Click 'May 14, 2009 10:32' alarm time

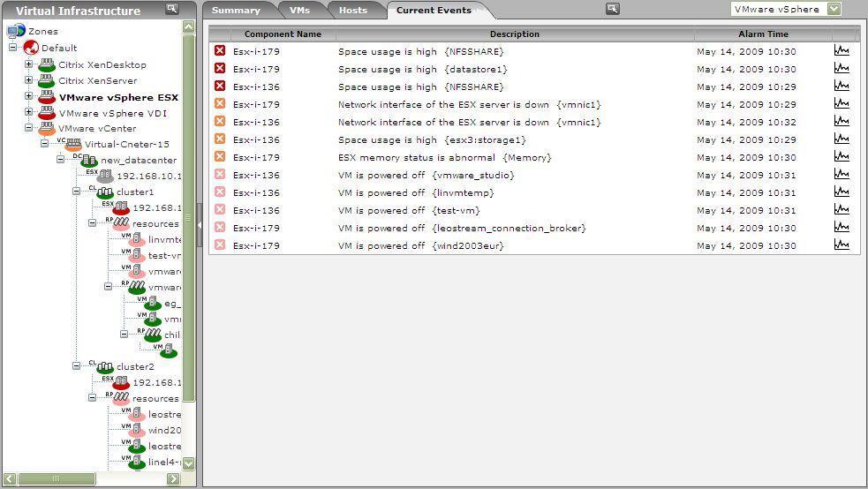(746, 122)
